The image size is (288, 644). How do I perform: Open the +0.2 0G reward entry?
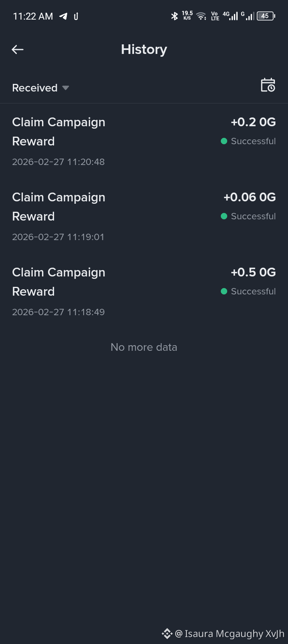click(x=144, y=141)
